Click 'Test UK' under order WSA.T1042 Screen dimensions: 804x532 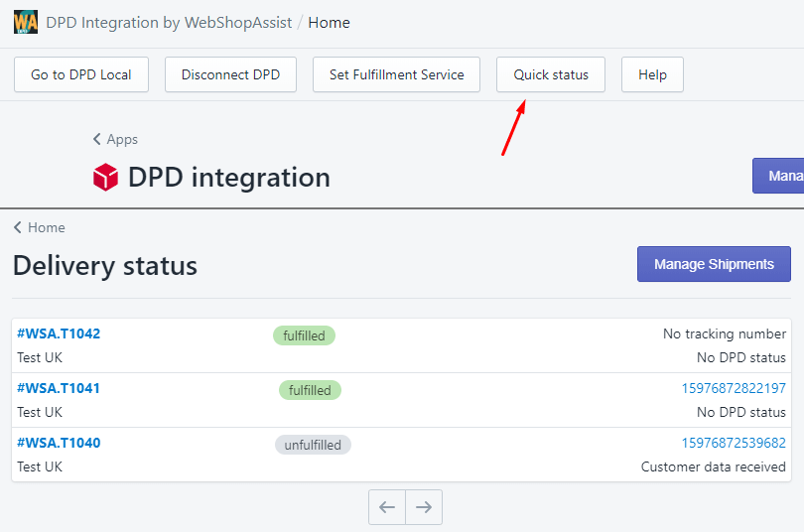pos(40,357)
